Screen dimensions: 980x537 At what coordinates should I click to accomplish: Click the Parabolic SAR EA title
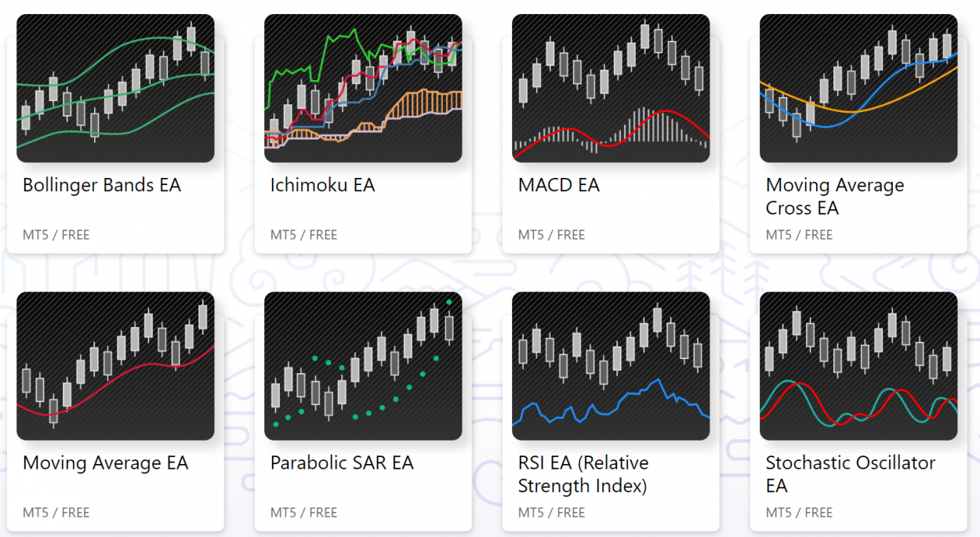342,463
